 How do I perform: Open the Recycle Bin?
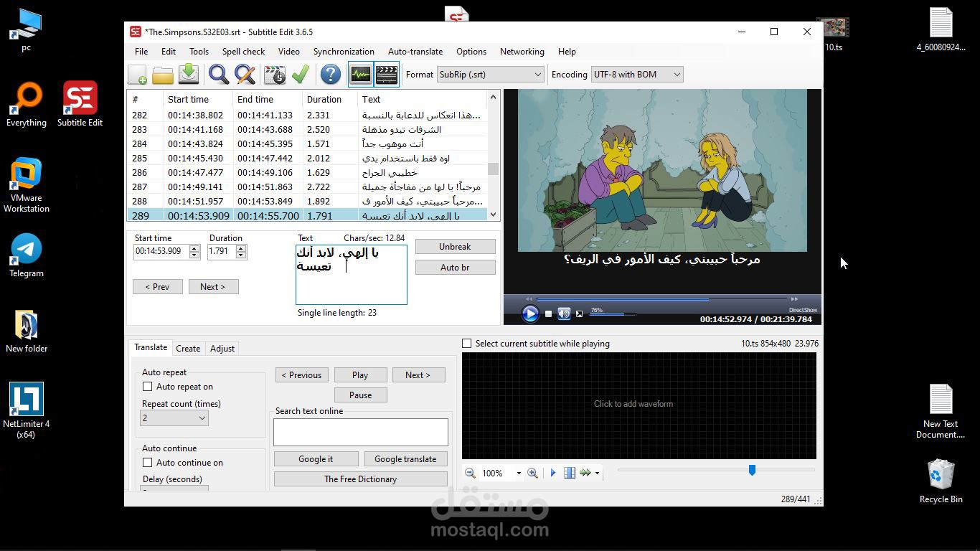click(x=941, y=481)
